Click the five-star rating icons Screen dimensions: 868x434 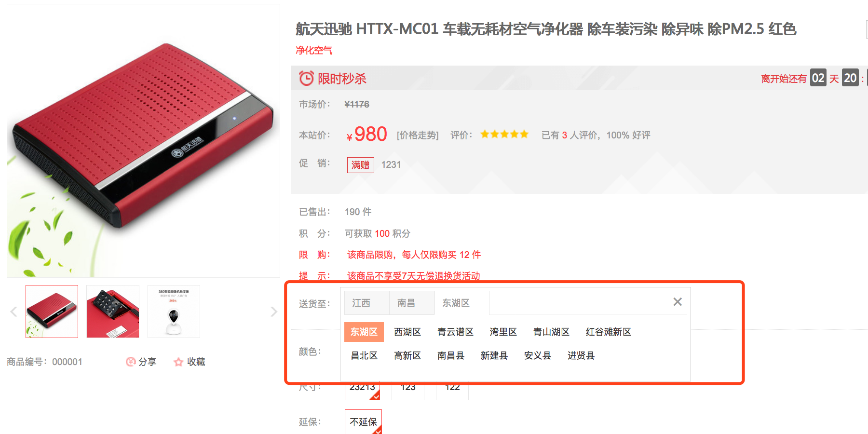[x=504, y=135]
